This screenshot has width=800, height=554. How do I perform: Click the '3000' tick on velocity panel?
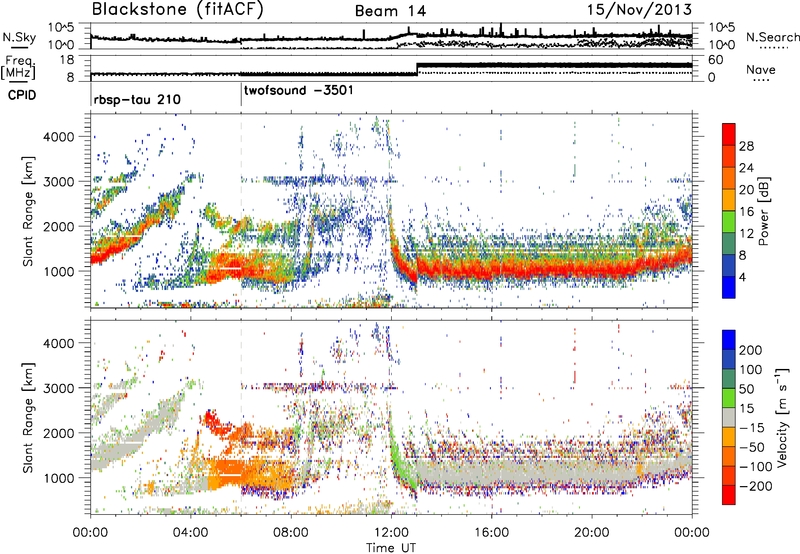pos(58,388)
